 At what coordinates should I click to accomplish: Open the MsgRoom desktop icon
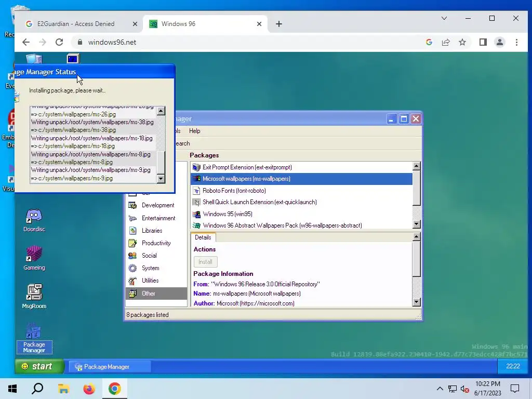pyautogui.click(x=34, y=297)
